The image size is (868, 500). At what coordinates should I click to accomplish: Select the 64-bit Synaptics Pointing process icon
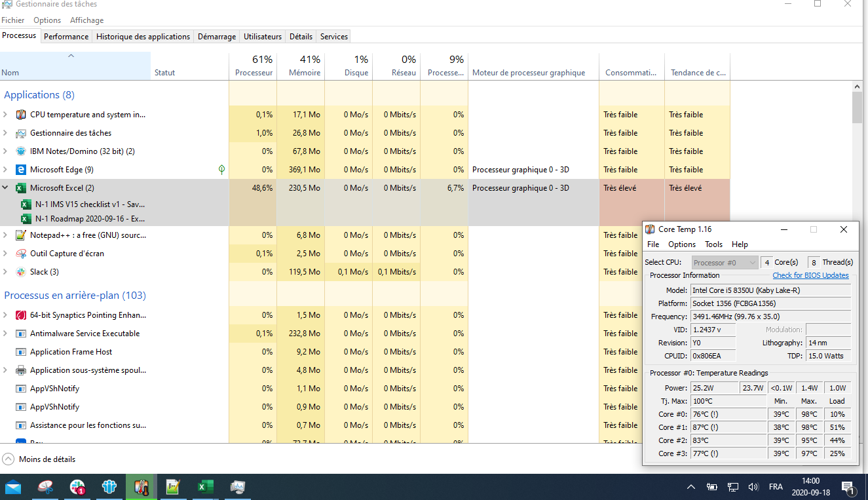[x=20, y=315]
